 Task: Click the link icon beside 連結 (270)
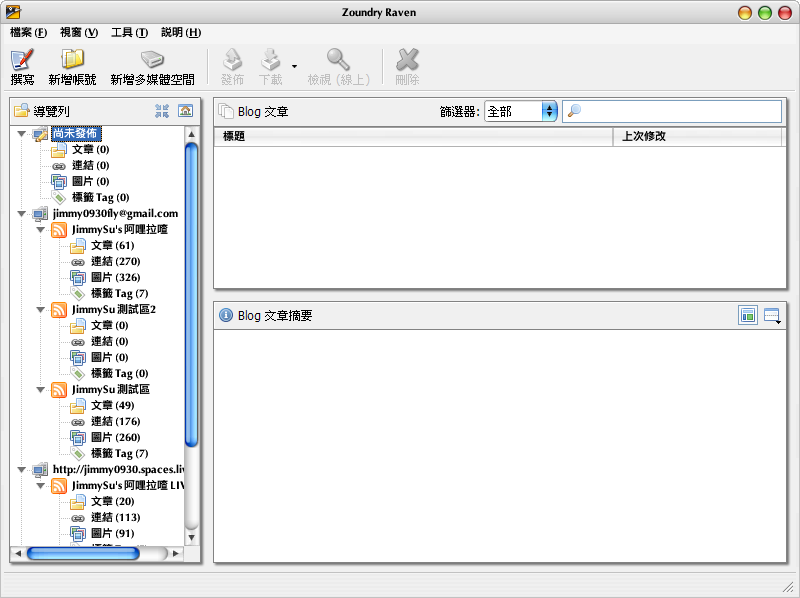click(78, 262)
